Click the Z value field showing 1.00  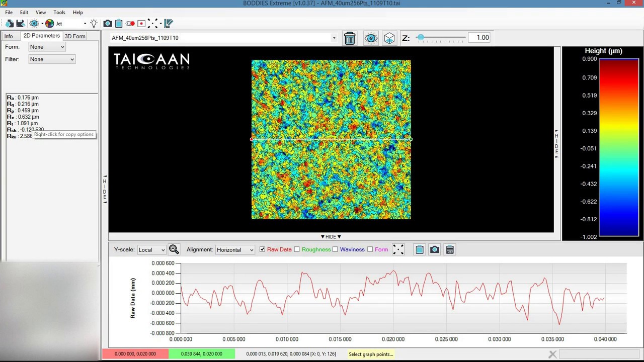479,38
